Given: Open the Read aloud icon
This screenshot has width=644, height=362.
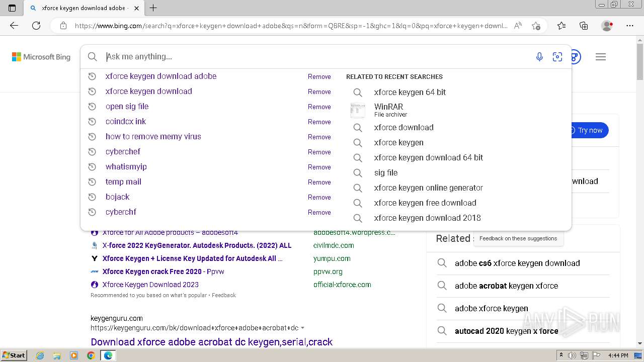Looking at the screenshot, I should 518,26.
